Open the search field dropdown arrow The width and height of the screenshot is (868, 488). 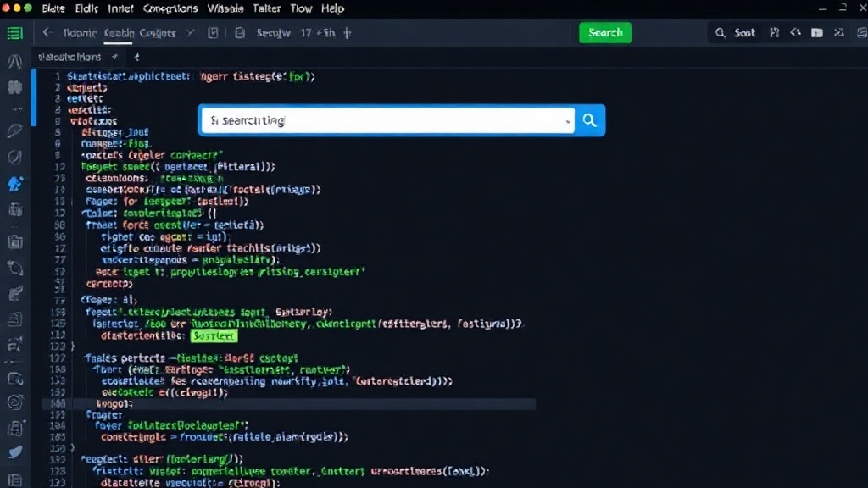568,121
